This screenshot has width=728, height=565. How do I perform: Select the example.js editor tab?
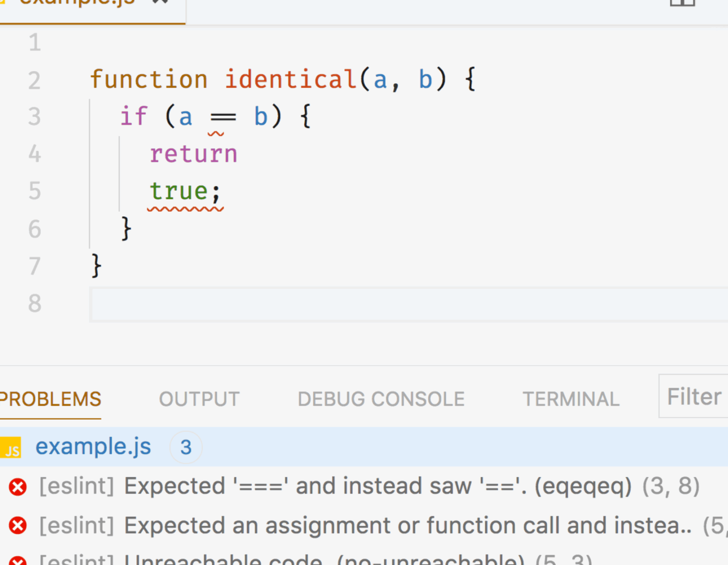(x=76, y=4)
